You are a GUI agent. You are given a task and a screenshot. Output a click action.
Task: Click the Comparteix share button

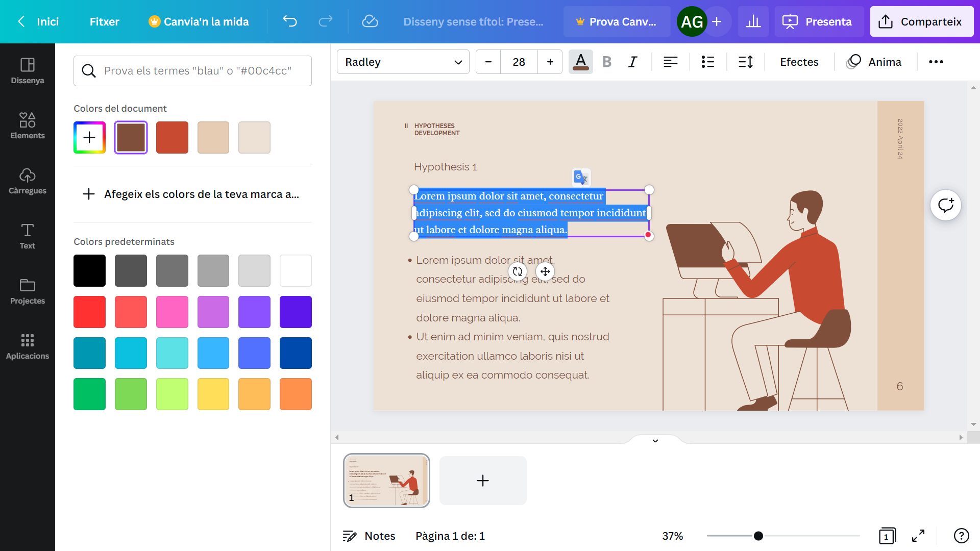click(921, 21)
